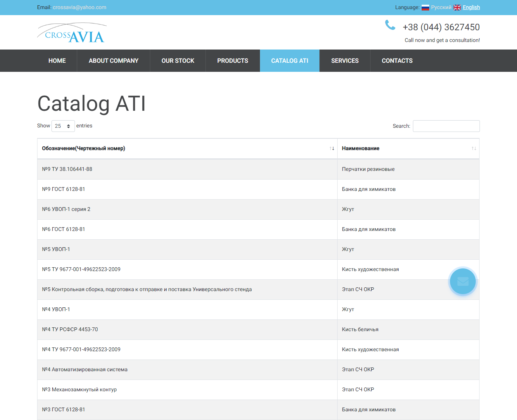Select row №5 ТУ 9677-001-49622523-2009
The height and width of the screenshot is (420, 517).
(x=258, y=270)
